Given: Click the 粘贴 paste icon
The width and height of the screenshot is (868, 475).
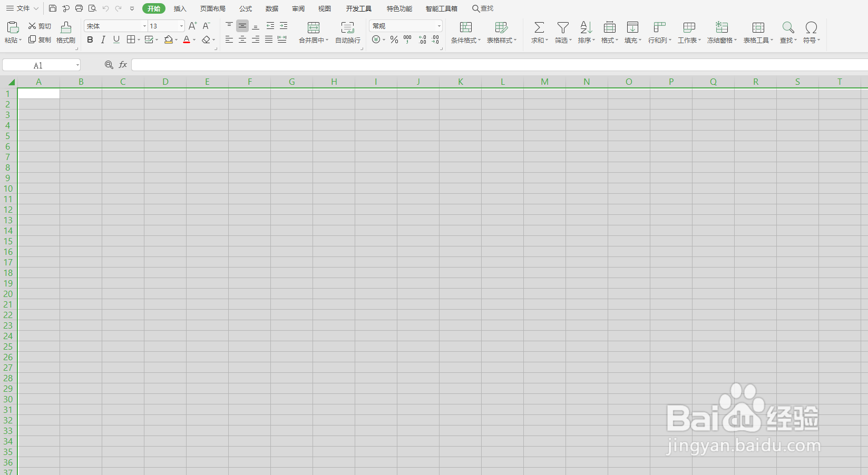Looking at the screenshot, I should tap(13, 27).
